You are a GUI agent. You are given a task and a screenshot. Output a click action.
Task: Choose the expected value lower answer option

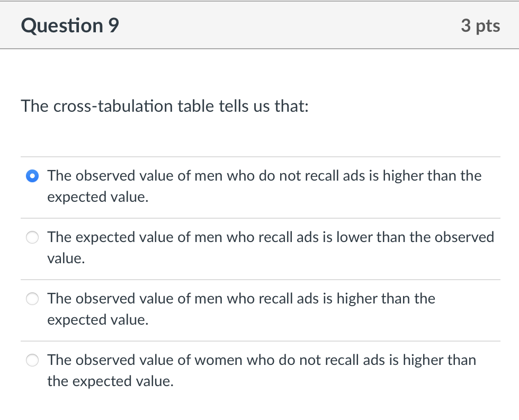coord(32,237)
